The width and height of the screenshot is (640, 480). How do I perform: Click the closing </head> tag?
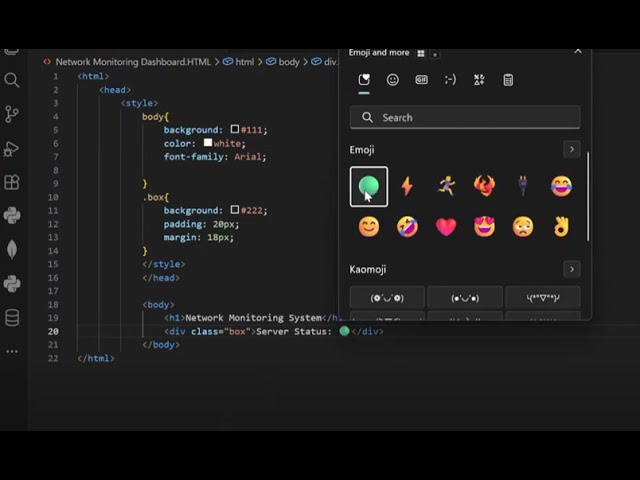161,278
